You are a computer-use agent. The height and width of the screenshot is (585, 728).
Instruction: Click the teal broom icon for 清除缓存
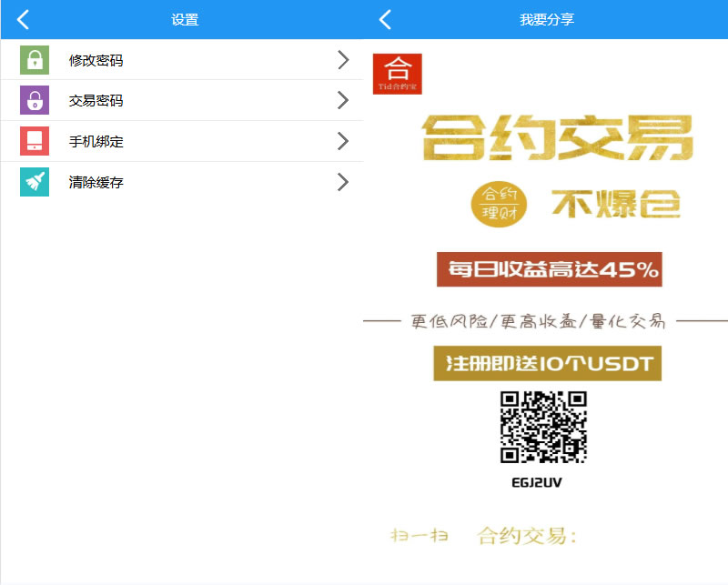click(x=35, y=182)
